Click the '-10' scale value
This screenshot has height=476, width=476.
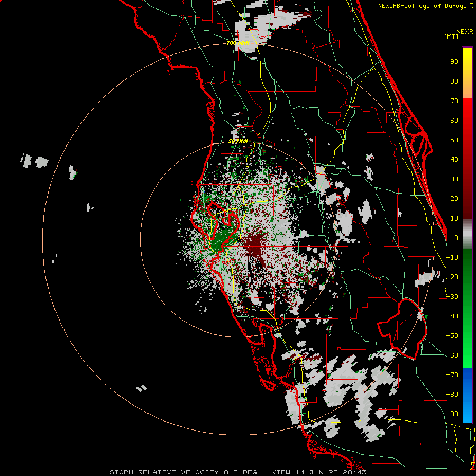click(452, 258)
